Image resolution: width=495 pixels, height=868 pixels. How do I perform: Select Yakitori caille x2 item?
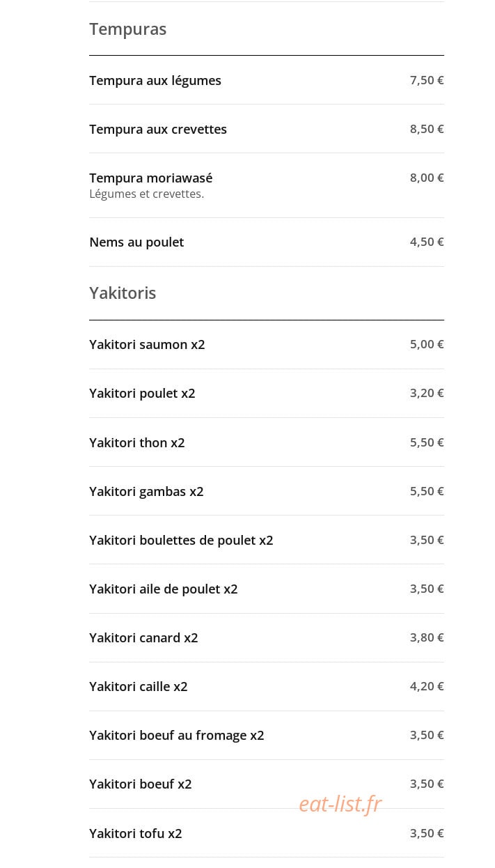[267, 687]
